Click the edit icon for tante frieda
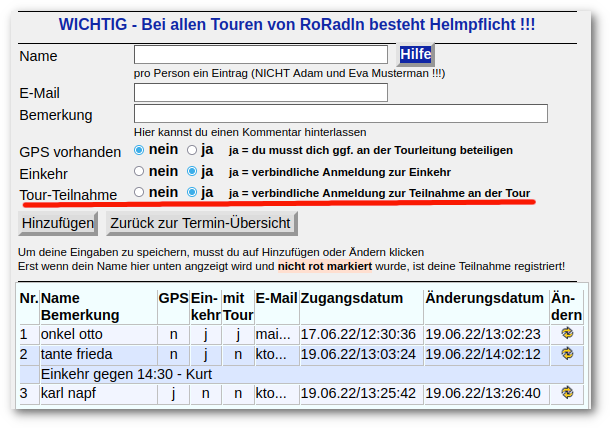This screenshot has height=428, width=610. pos(567,353)
